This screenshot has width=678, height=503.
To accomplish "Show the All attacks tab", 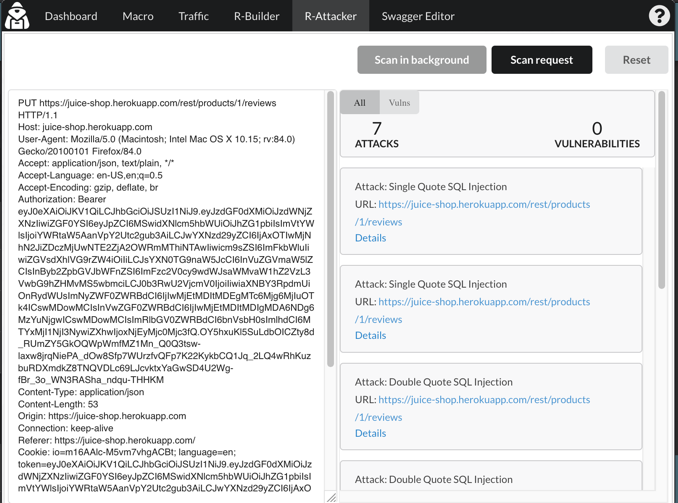I will click(360, 103).
